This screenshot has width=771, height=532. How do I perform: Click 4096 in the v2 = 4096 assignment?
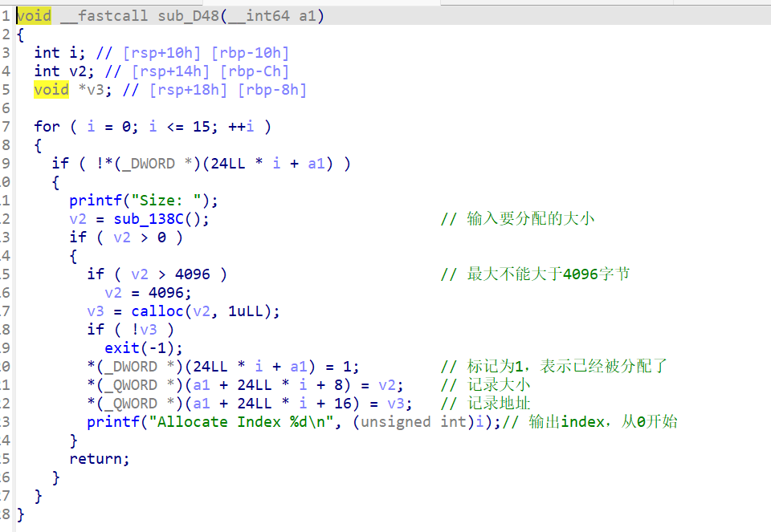pos(165,293)
